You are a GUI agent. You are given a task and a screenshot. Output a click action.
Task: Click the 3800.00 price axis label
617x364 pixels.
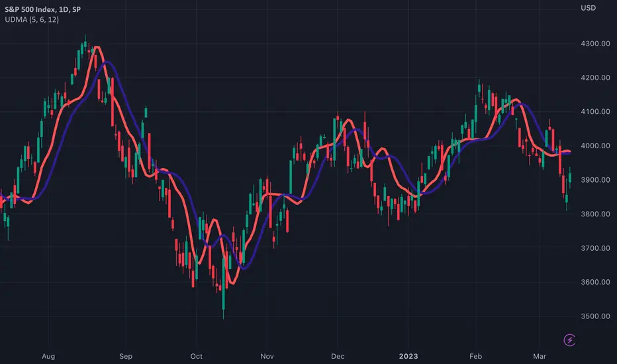coord(595,214)
